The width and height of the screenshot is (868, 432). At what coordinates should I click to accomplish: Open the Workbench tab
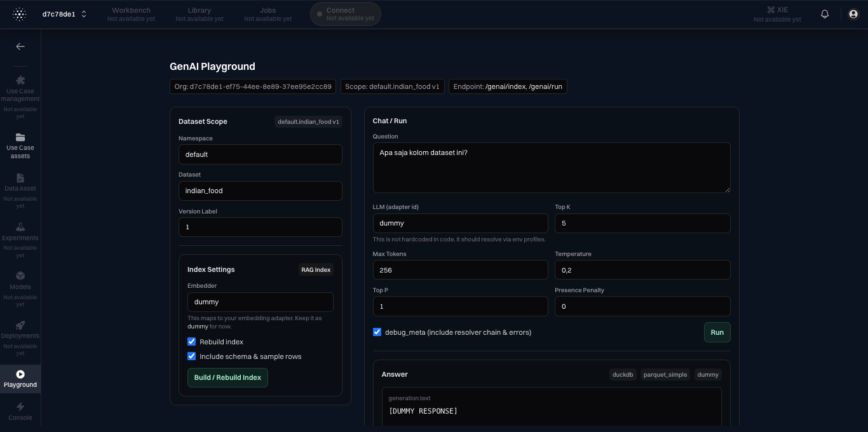click(132, 14)
